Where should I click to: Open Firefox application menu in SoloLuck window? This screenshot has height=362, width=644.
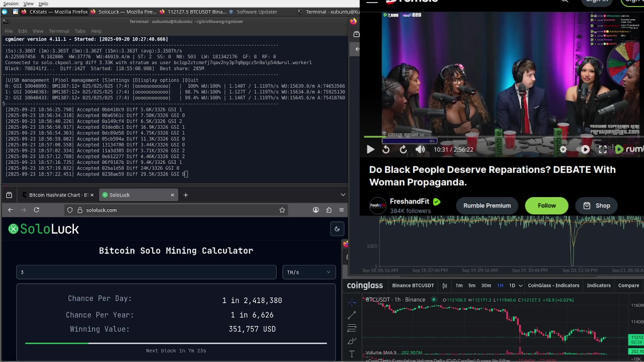click(x=342, y=210)
